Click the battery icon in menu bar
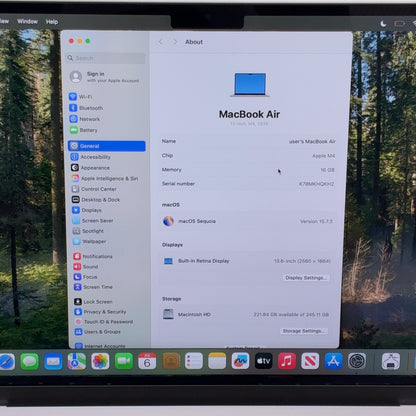Image resolution: width=416 pixels, height=416 pixels. [400, 23]
